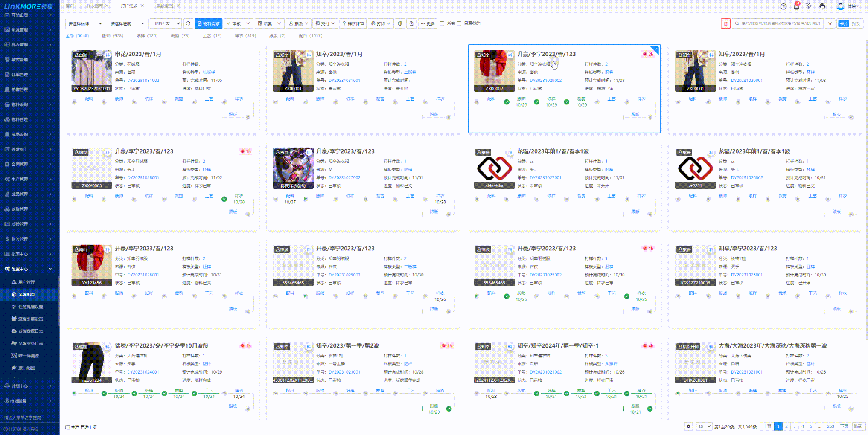Click the refresh icon in toolbar
The height and width of the screenshot is (435, 868).
[x=188, y=23]
